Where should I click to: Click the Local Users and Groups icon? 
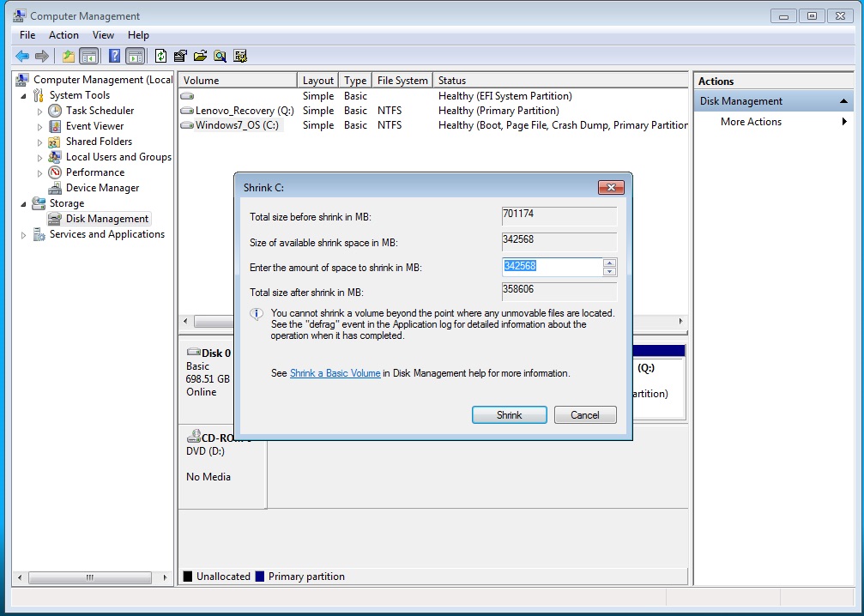click(x=55, y=157)
